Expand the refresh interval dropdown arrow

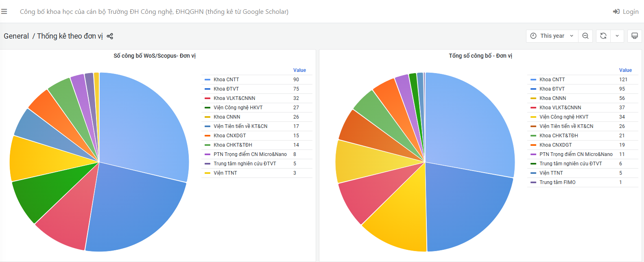(617, 36)
